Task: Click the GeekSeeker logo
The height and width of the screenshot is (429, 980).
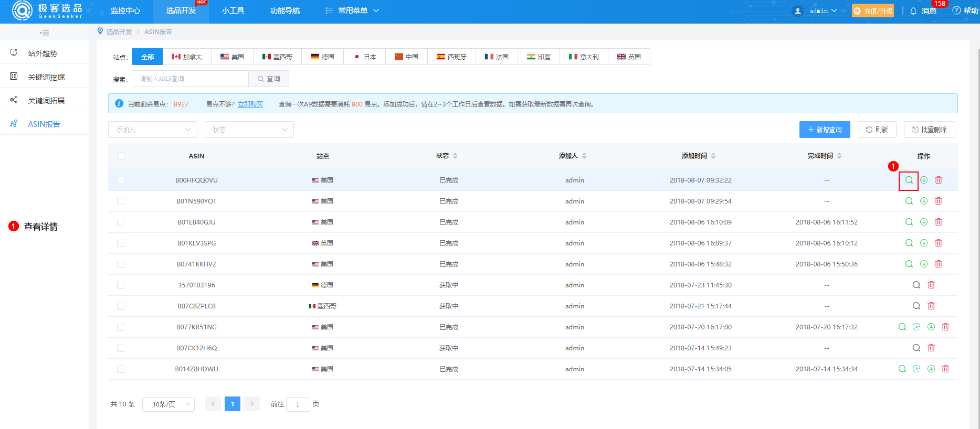Action: point(47,10)
